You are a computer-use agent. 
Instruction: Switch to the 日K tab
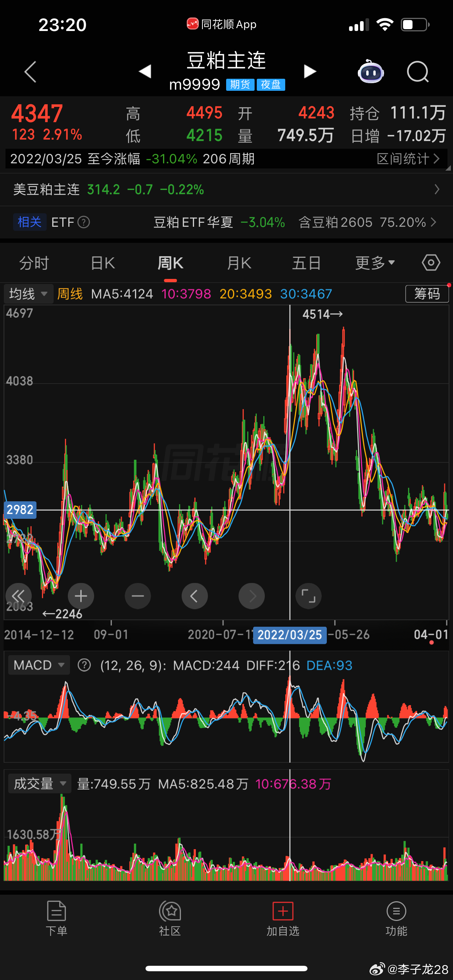[x=103, y=263]
